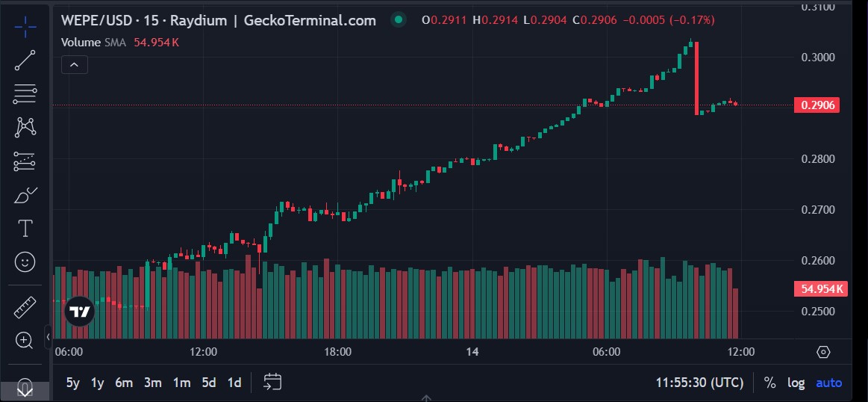
Task: Click the 54.954K volume axis label
Action: coord(821,289)
